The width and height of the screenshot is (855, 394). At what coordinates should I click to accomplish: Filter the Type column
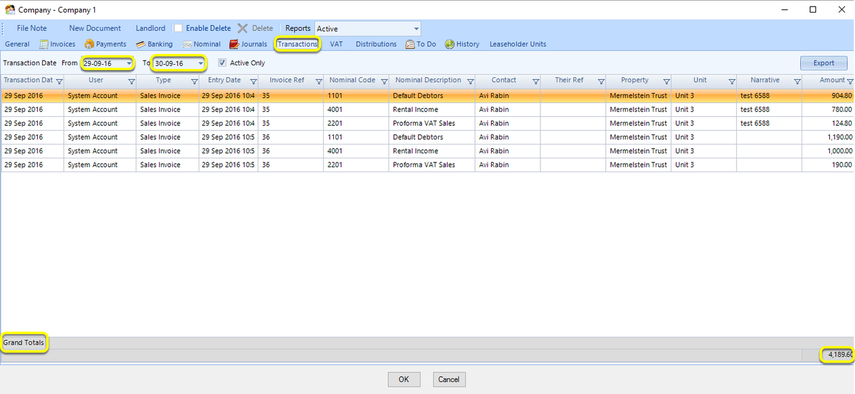(x=194, y=81)
